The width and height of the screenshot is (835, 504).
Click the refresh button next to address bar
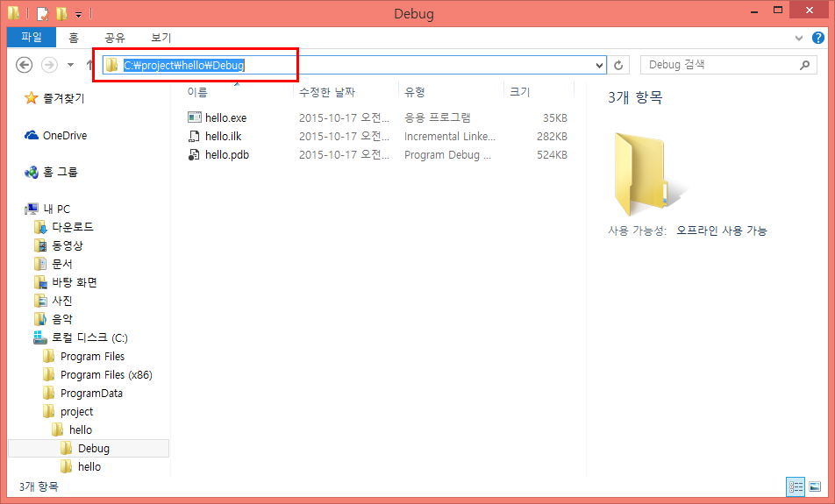coord(618,65)
